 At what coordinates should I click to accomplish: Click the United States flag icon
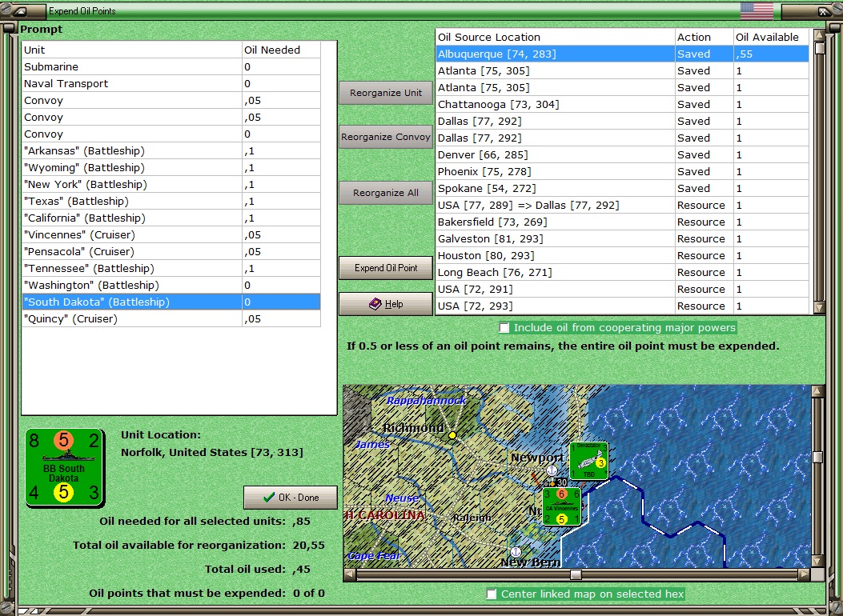pos(757,10)
